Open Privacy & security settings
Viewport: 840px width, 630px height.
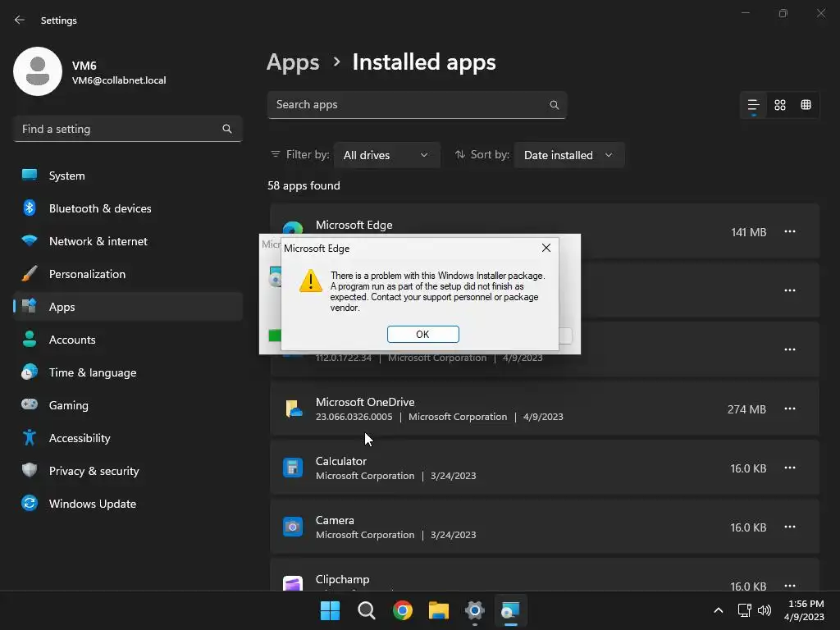click(127, 471)
